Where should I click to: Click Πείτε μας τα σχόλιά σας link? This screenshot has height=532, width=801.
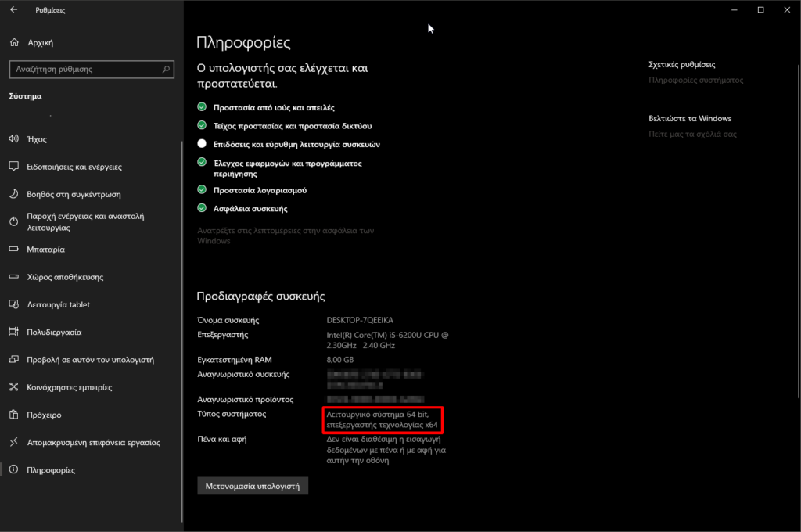pos(692,135)
